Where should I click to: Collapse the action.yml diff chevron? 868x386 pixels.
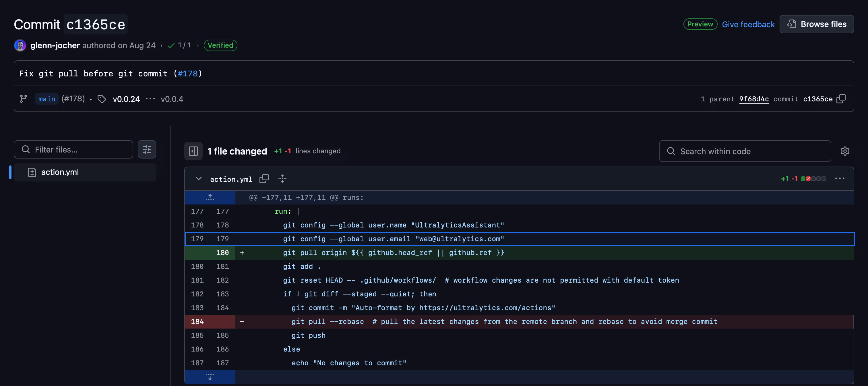tap(198, 179)
